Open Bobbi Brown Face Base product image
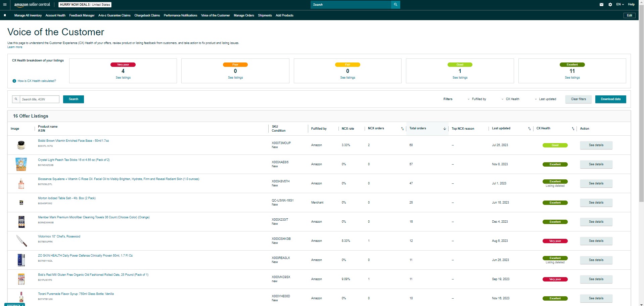Viewport: 644px width, 306px height. (x=21, y=145)
